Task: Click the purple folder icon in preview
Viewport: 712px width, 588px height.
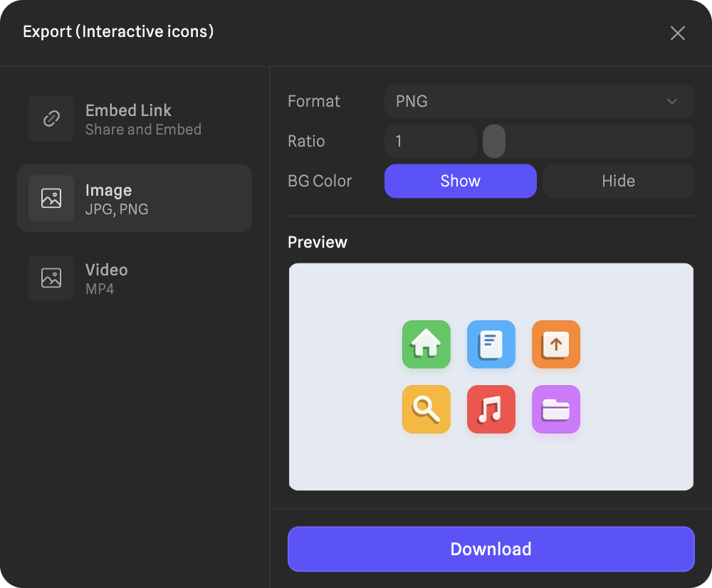Action: pyautogui.click(x=555, y=409)
